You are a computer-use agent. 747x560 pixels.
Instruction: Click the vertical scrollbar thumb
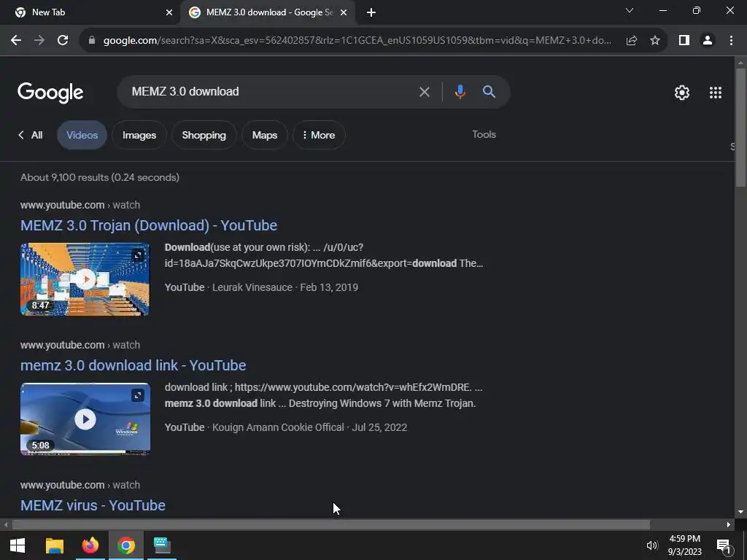[740, 128]
